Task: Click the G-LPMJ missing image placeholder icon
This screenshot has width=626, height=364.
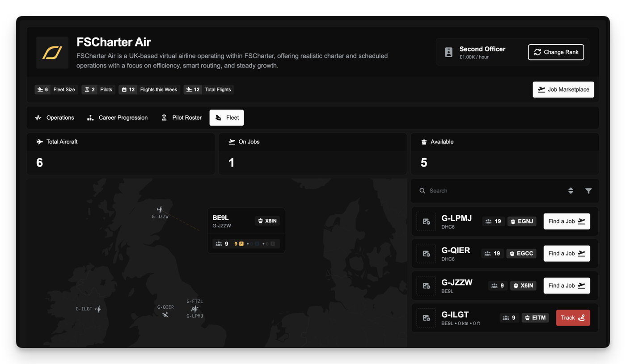Action: pyautogui.click(x=426, y=222)
